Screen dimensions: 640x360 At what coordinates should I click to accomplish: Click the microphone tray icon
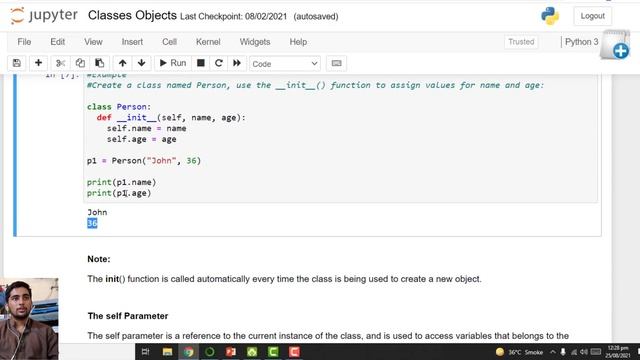(563, 352)
